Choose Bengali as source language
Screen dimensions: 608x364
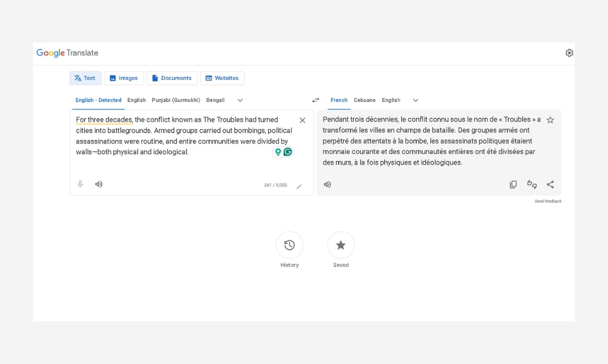(x=215, y=100)
